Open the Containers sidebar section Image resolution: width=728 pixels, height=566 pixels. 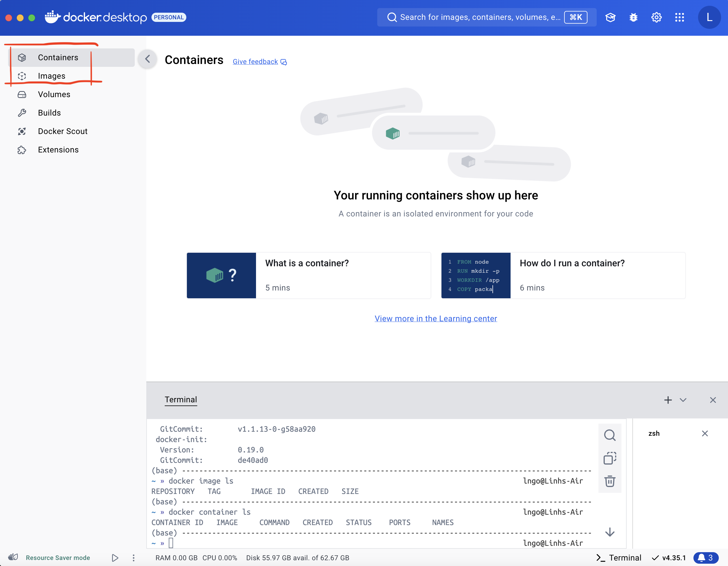[71, 57]
